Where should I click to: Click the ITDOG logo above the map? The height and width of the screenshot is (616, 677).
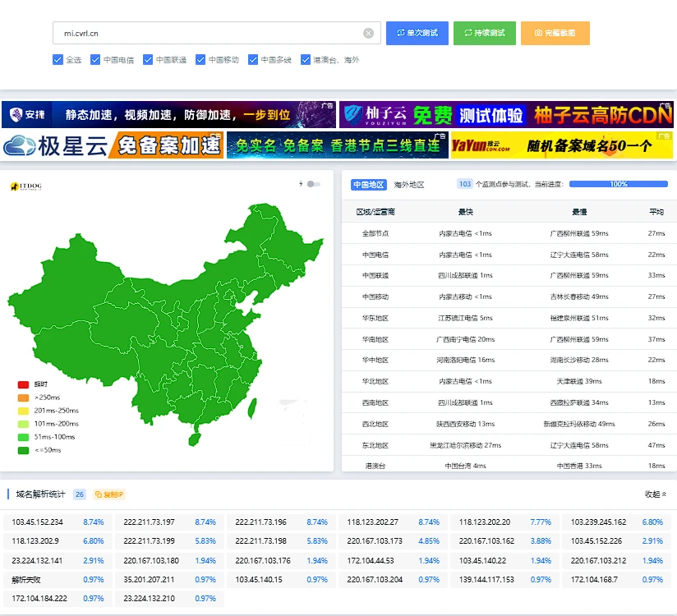click(x=26, y=186)
